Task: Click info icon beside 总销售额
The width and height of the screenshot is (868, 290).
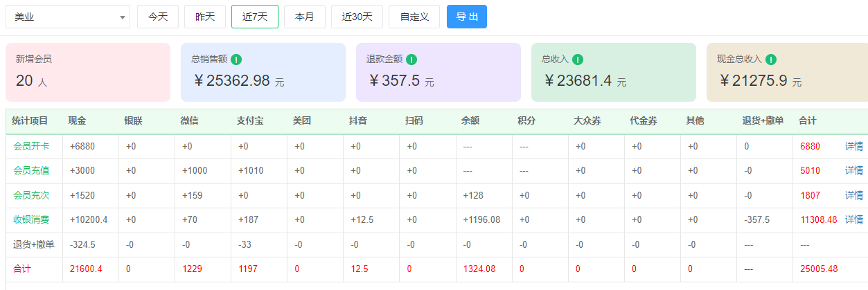Action: [x=236, y=60]
